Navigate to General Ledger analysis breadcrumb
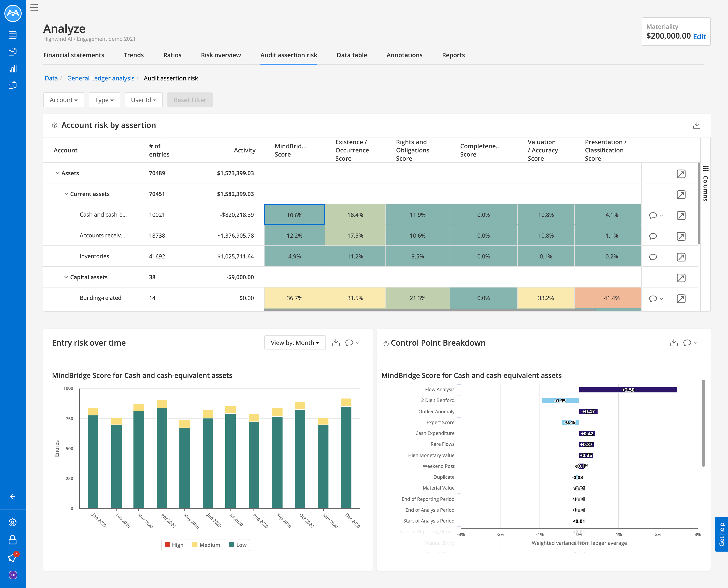The width and height of the screenshot is (728, 588). (101, 78)
